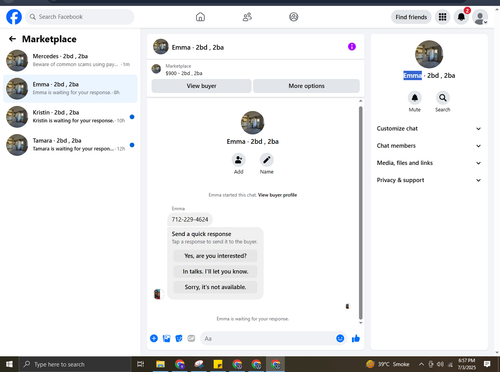
Task: Click the purple conversation information icon
Action: pos(352,47)
